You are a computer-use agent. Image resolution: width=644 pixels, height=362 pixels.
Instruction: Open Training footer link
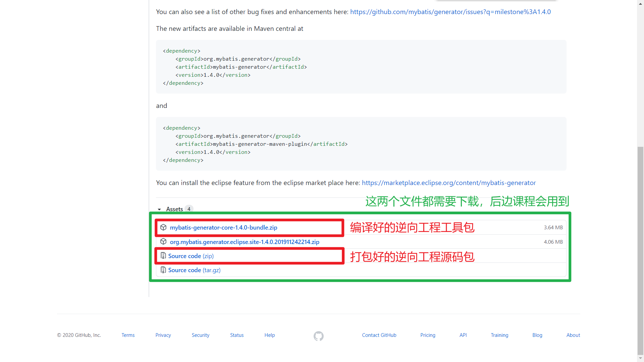coord(499,335)
